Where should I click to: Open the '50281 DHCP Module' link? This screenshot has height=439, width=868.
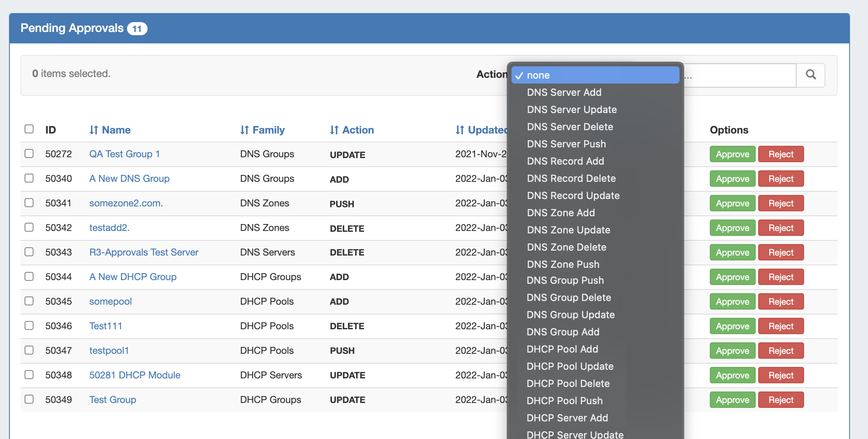pyautogui.click(x=134, y=375)
